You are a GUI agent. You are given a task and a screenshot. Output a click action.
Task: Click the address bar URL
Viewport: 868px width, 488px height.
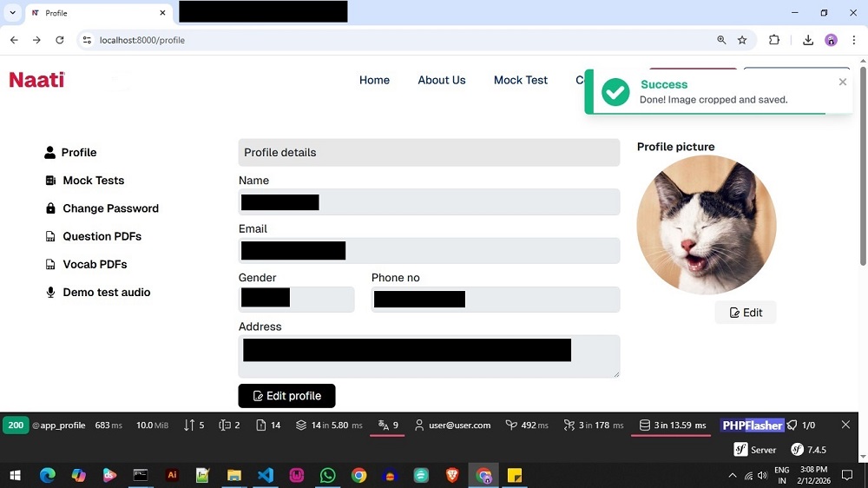pos(142,40)
